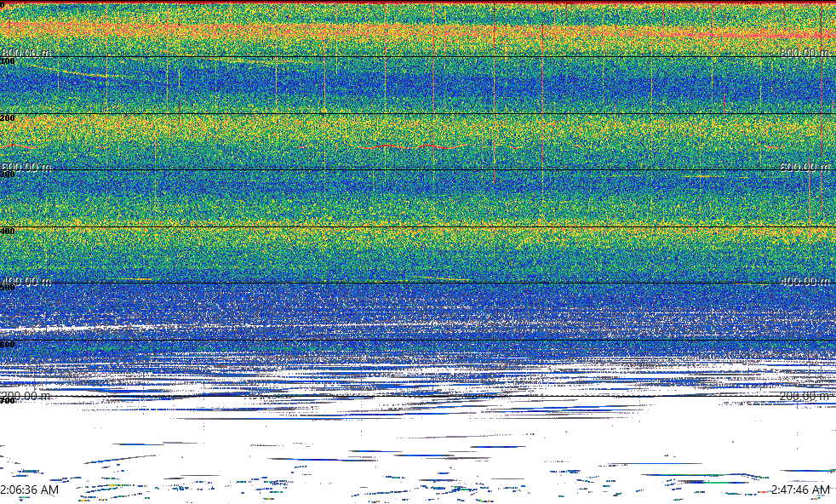Click the 2:06:36 AM start timestamp
The width and height of the screenshot is (836, 504).
(x=29, y=490)
